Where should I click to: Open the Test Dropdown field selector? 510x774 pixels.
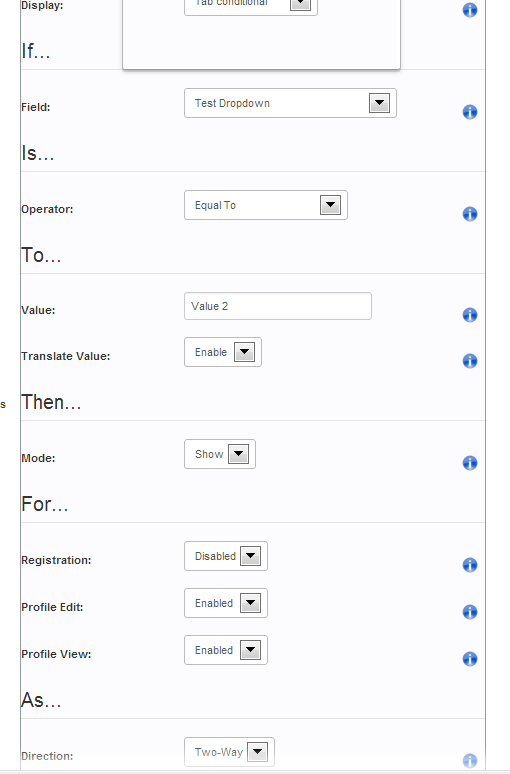pyautogui.click(x=290, y=103)
